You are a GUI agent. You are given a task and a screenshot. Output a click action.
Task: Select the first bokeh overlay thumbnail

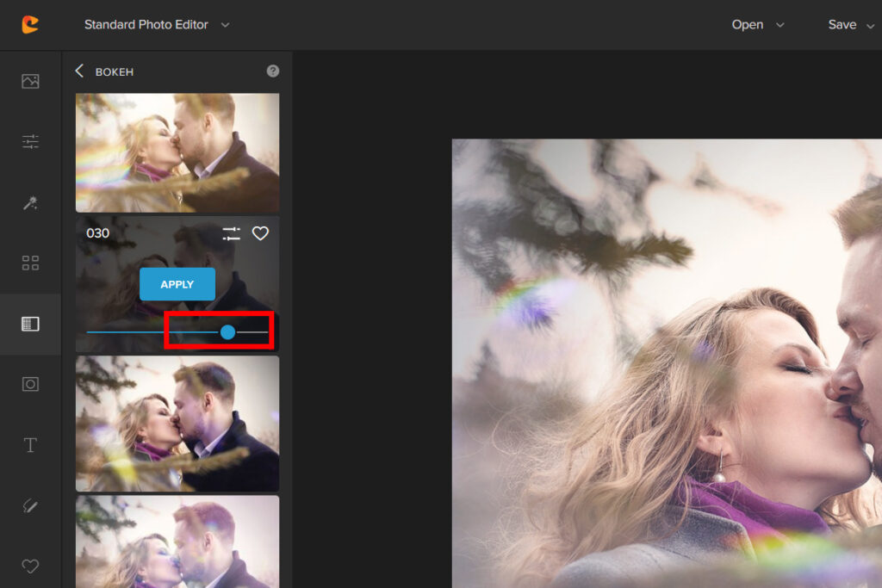click(x=177, y=152)
